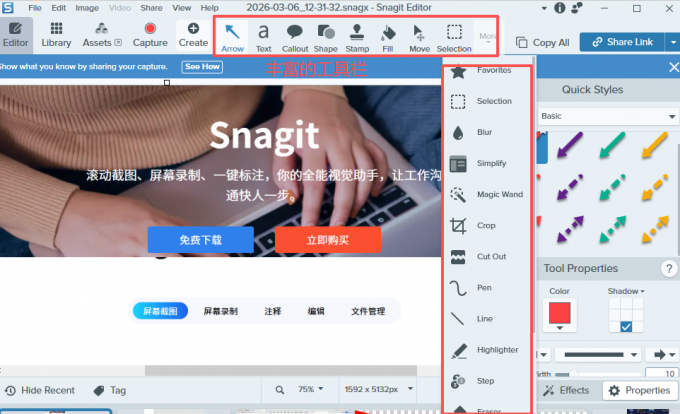Open the Help menu
This screenshot has height=414, width=680.
tap(209, 8)
